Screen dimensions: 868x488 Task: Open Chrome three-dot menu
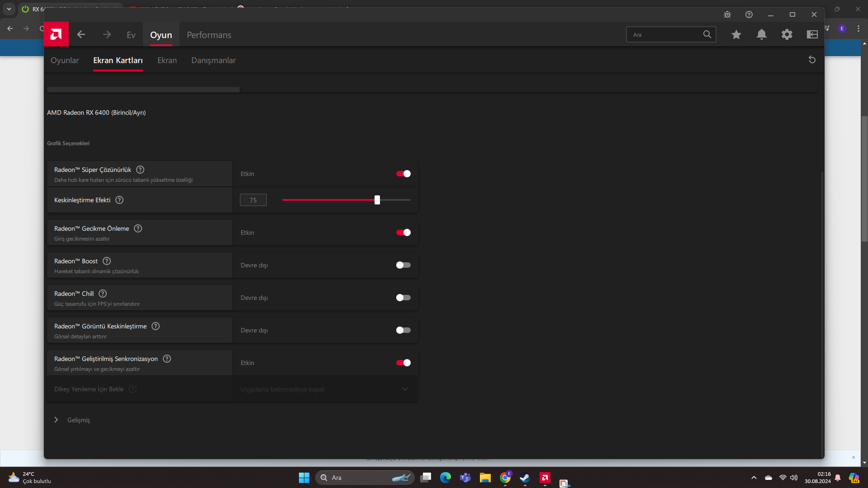(859, 28)
